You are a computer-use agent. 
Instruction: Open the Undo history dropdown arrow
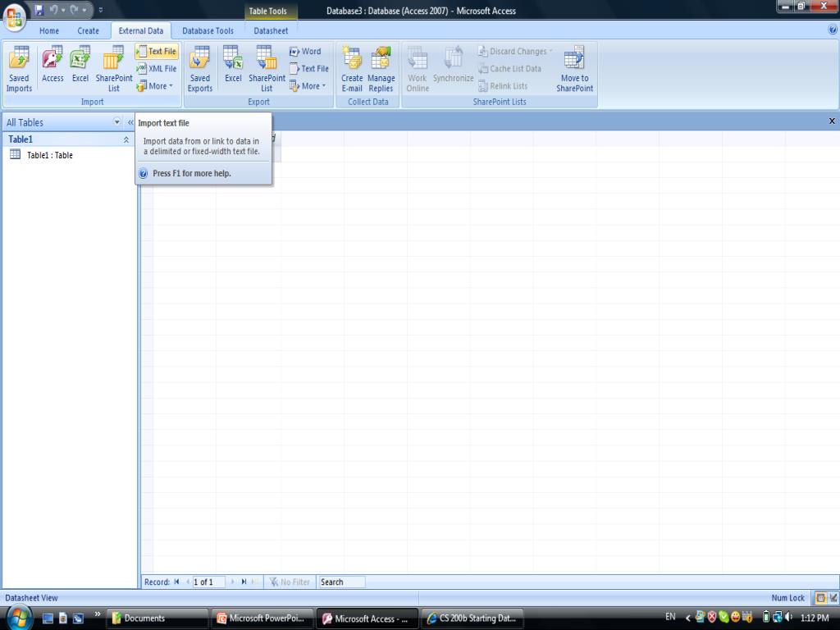click(x=64, y=10)
